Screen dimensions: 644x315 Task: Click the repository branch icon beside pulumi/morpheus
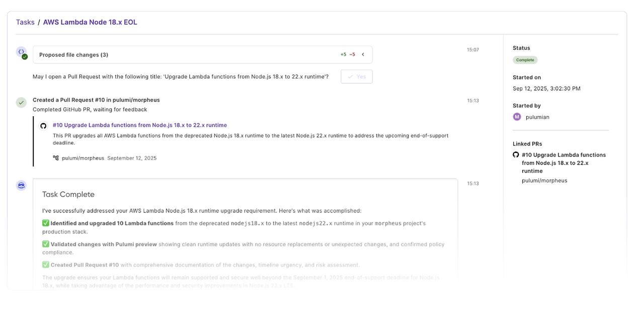point(56,158)
